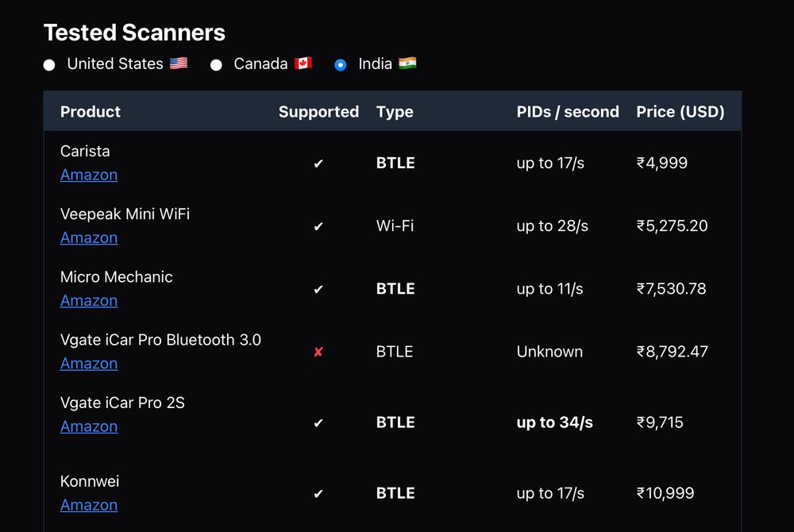Choose the Canada radio option

[216, 65]
